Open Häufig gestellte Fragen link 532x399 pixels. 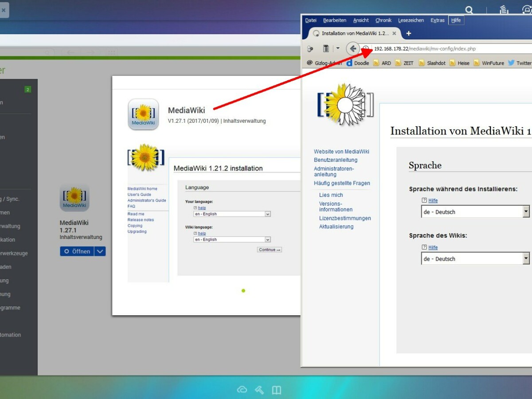342,183
